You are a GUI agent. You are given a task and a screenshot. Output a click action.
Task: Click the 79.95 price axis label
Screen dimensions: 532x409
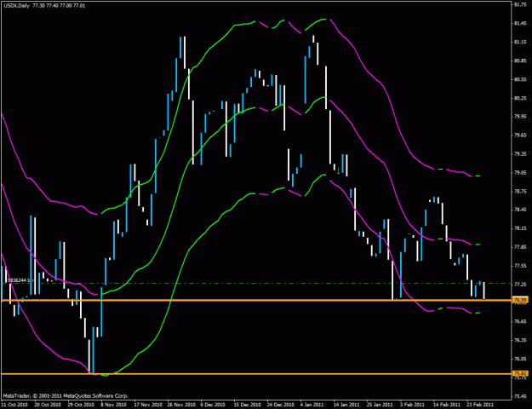[520, 117]
